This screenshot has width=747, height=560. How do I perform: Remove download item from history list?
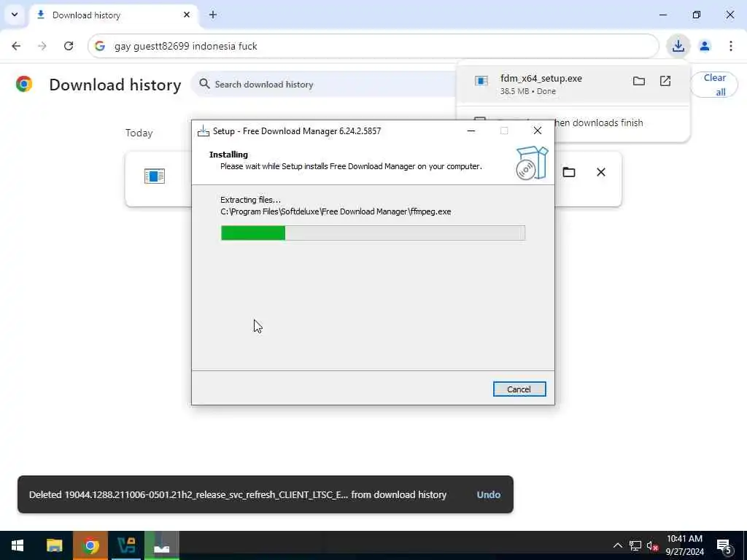(601, 172)
